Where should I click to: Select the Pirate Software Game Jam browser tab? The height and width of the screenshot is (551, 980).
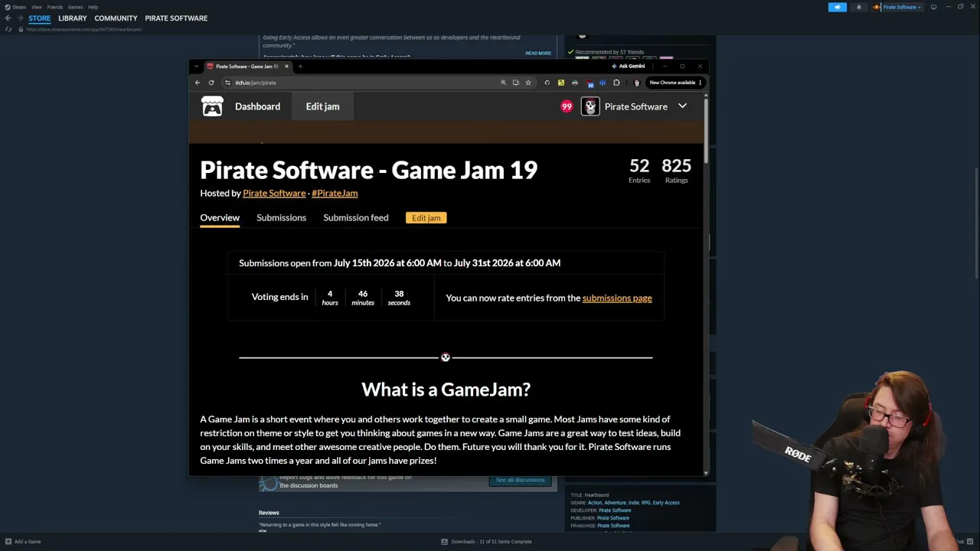click(x=247, y=67)
